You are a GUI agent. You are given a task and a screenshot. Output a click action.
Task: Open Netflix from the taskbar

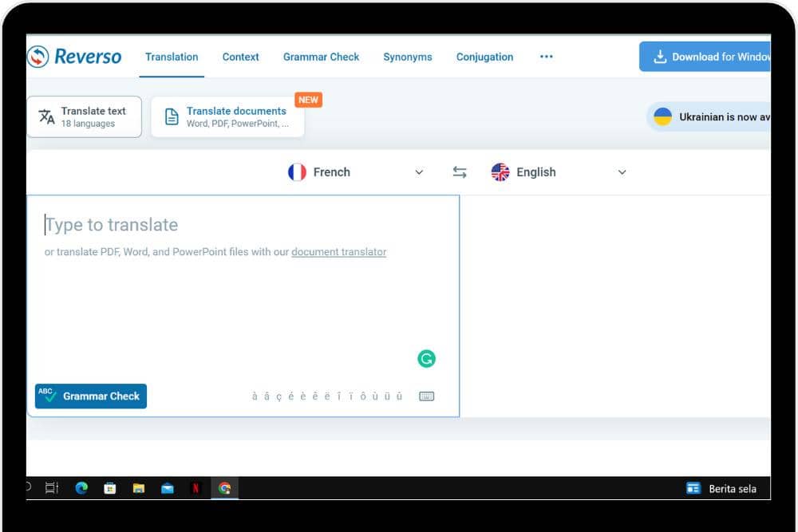coord(196,488)
